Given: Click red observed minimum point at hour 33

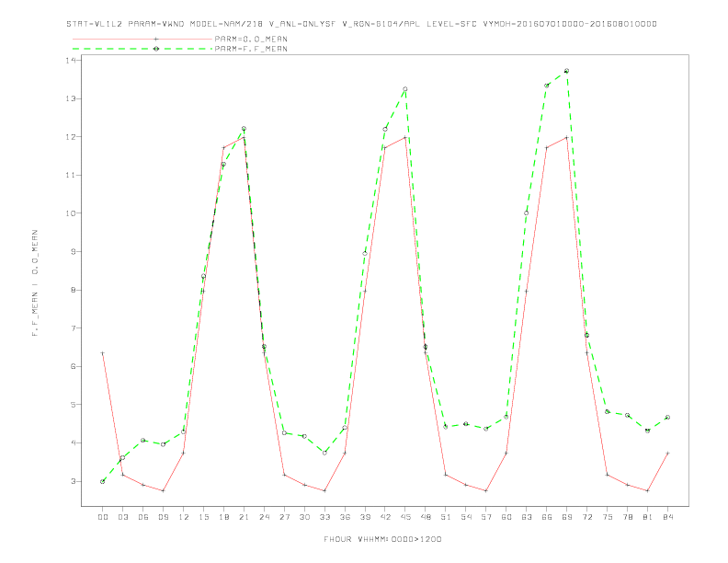Looking at the screenshot, I should 324,490.
